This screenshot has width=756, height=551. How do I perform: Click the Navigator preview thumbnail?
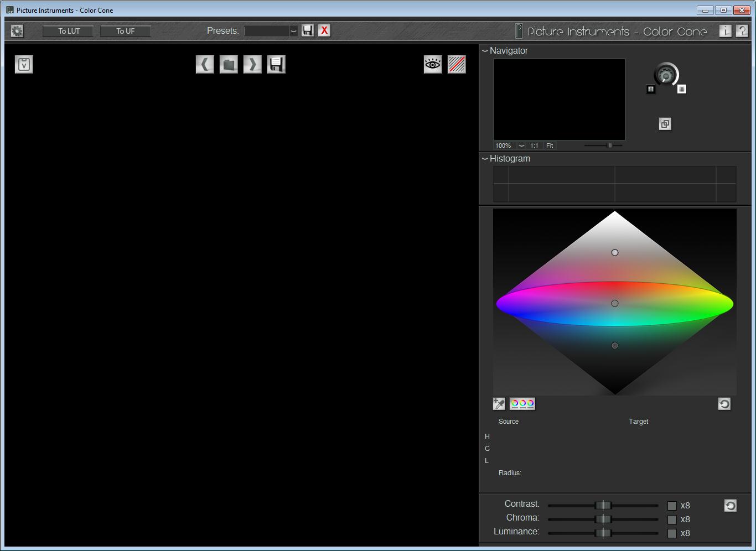point(560,100)
